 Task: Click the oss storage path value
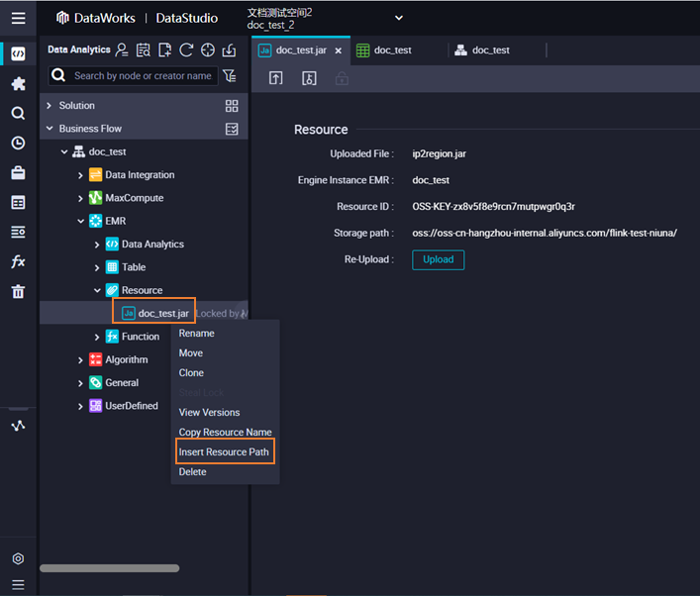[545, 233]
